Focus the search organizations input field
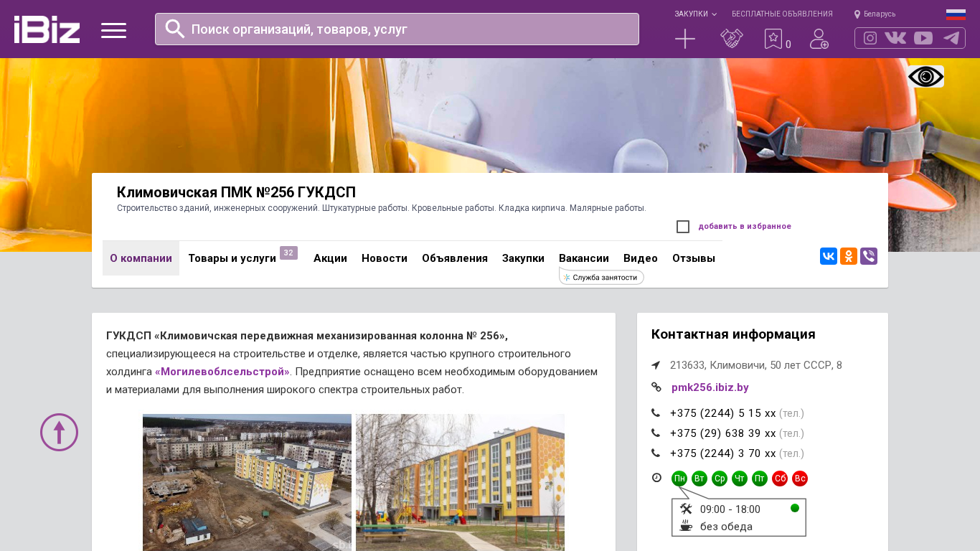Screen dimensions: 980x551 click(x=397, y=29)
